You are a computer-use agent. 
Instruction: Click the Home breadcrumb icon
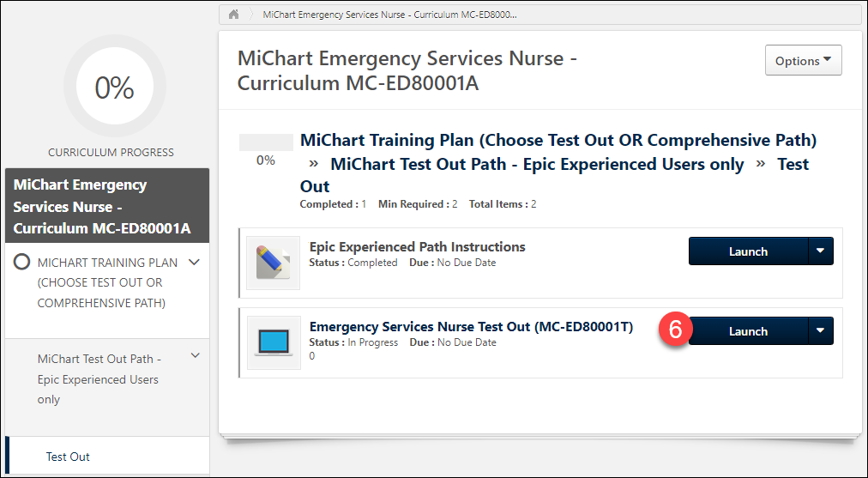pyautogui.click(x=233, y=15)
